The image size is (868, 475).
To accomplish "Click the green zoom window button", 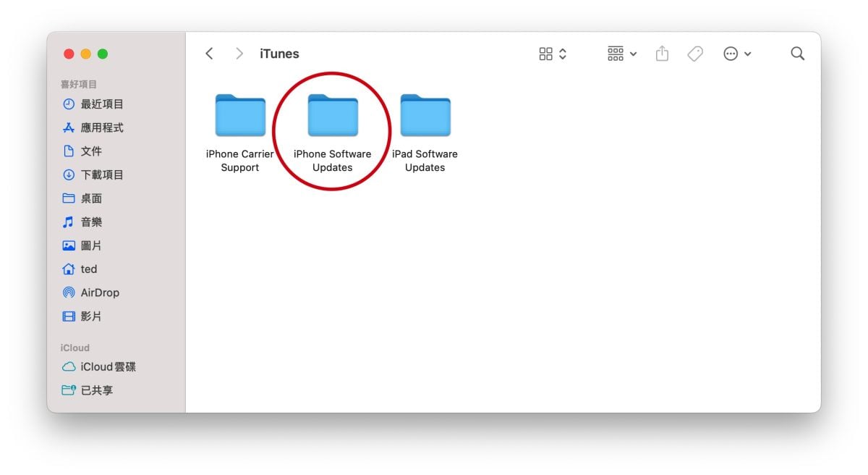I will pos(103,54).
